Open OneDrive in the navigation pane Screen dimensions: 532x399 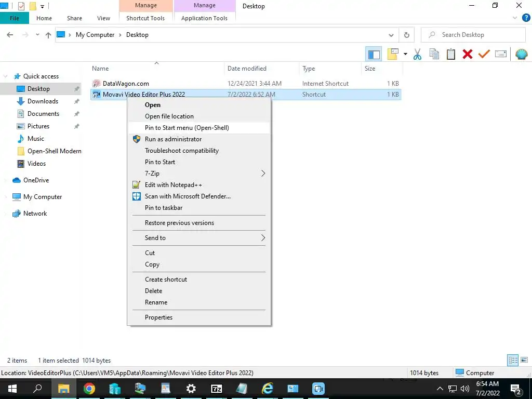point(36,180)
